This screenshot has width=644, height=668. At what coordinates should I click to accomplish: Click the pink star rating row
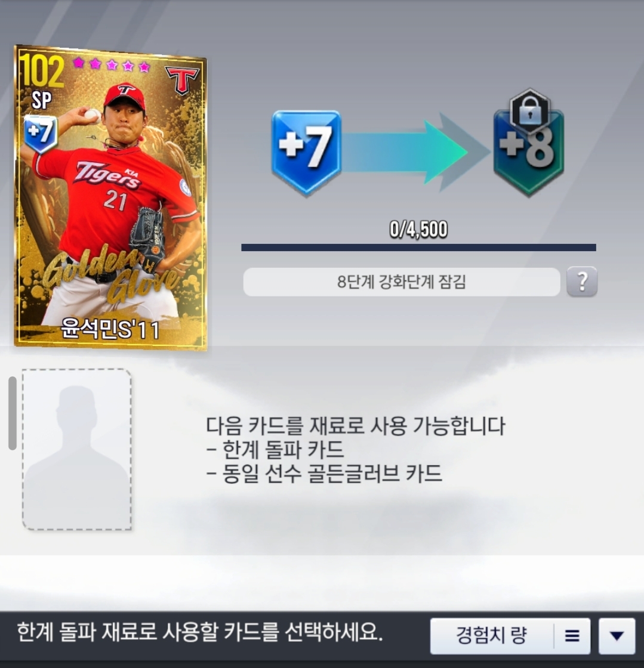pyautogui.click(x=112, y=65)
